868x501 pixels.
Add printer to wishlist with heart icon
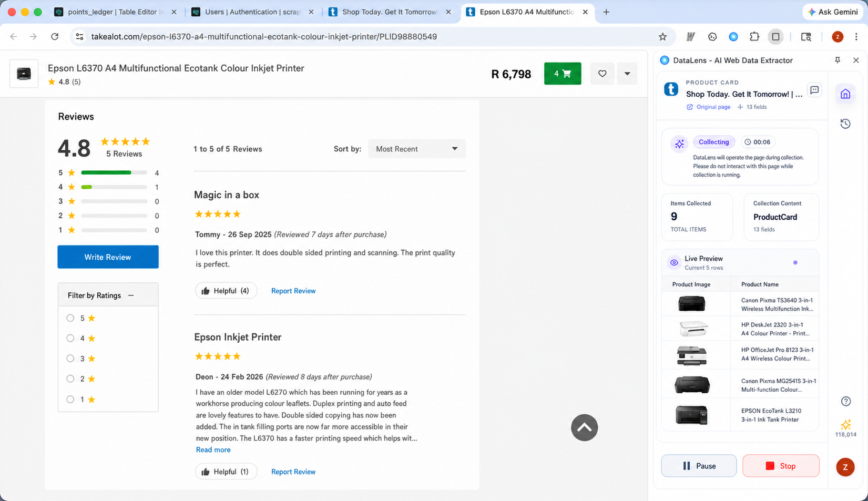click(602, 74)
